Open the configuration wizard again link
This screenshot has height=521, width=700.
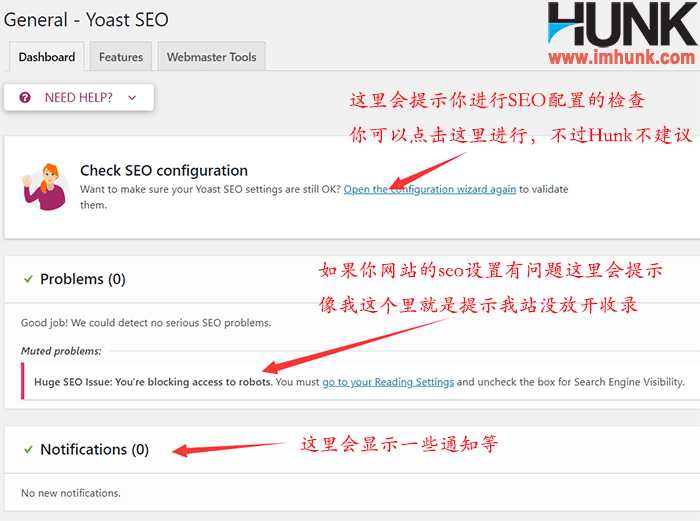click(430, 189)
